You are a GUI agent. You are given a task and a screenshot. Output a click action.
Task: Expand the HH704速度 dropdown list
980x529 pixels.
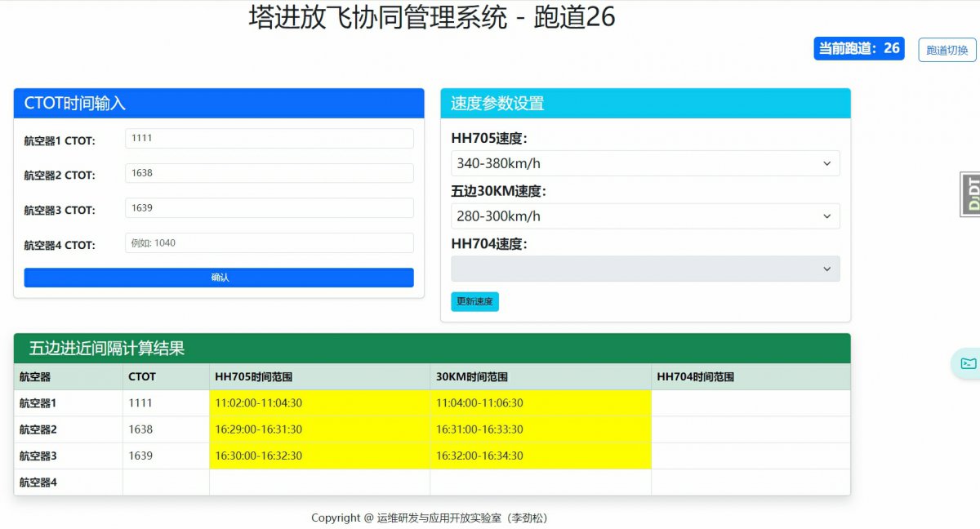pyautogui.click(x=645, y=268)
